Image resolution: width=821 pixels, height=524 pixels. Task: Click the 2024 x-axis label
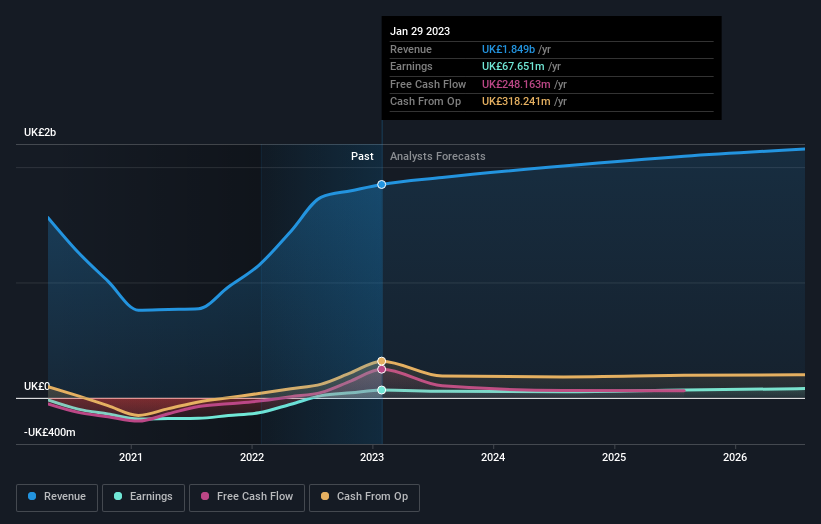pyautogui.click(x=493, y=458)
